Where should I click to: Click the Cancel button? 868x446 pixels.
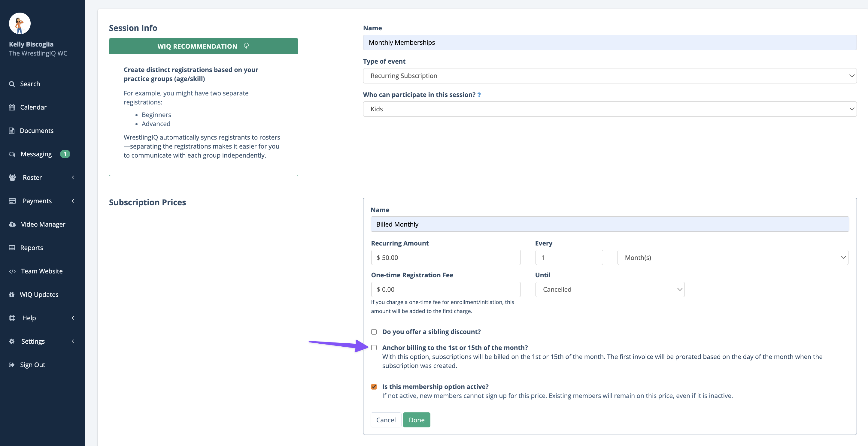pos(386,420)
